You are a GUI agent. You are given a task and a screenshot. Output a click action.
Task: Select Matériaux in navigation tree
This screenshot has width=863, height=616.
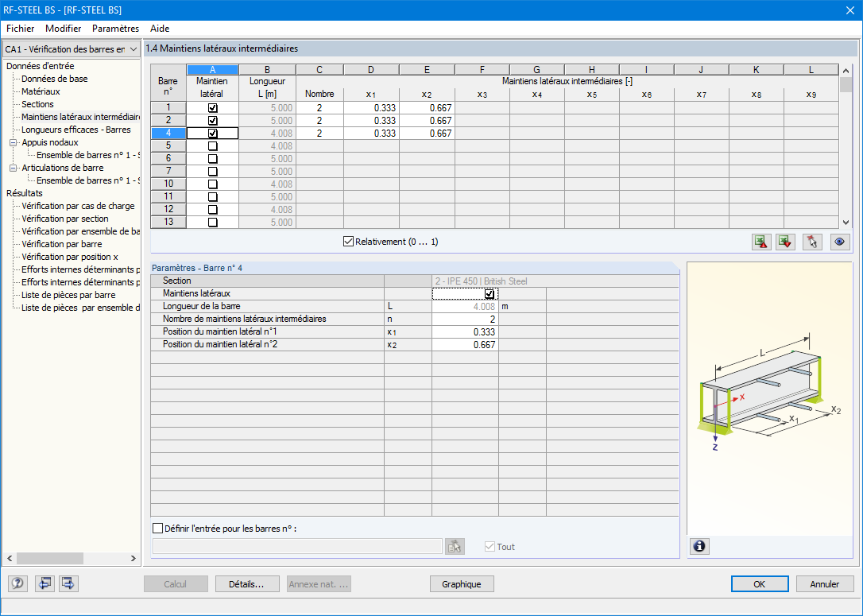tap(41, 91)
